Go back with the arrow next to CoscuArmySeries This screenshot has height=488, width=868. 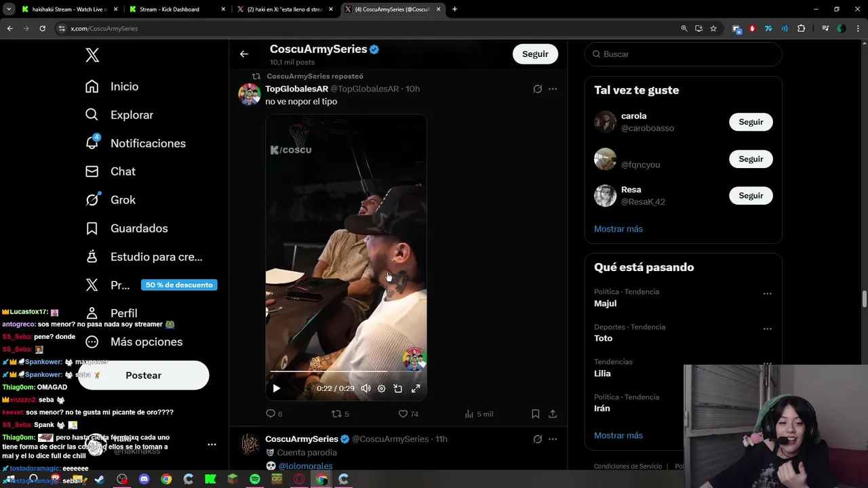click(x=244, y=54)
